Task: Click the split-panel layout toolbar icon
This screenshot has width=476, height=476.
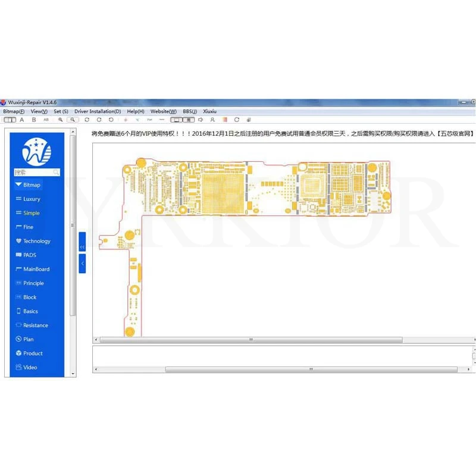Action: (10, 120)
